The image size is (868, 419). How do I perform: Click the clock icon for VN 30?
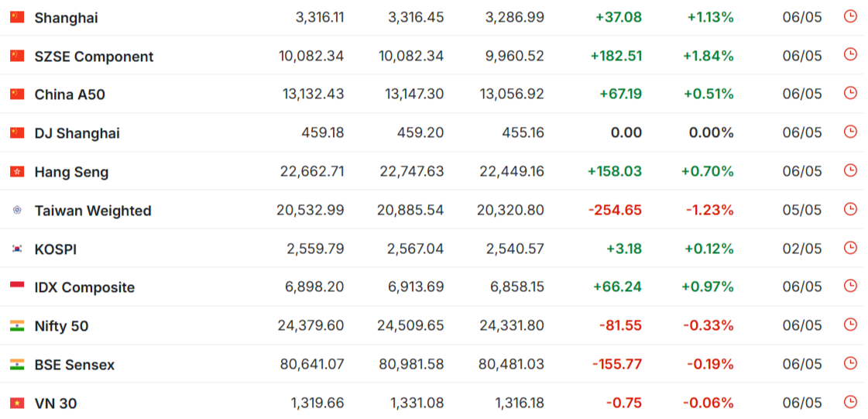pyautogui.click(x=849, y=402)
